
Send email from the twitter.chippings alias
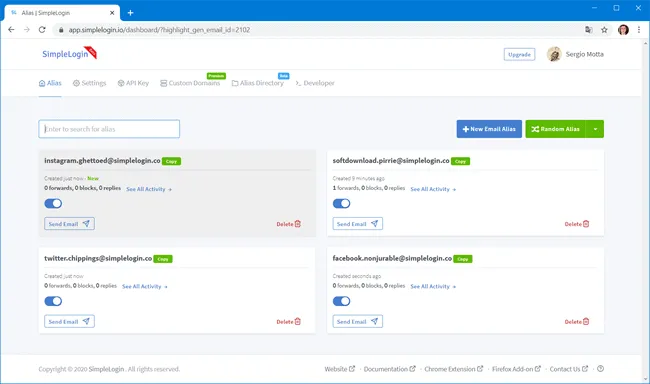[x=69, y=321]
